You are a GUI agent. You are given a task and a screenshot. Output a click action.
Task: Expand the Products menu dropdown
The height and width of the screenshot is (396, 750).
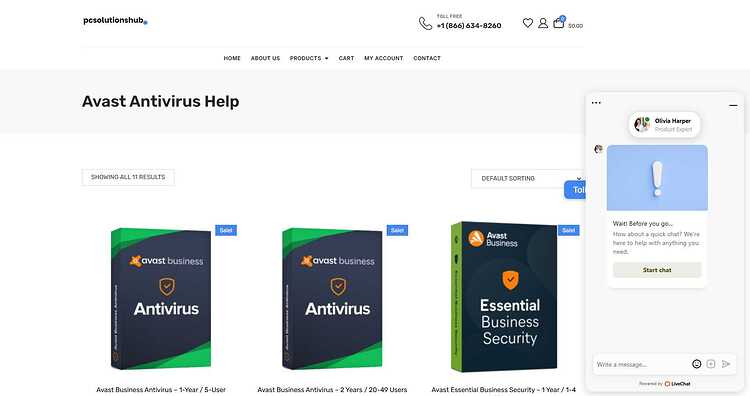click(309, 58)
